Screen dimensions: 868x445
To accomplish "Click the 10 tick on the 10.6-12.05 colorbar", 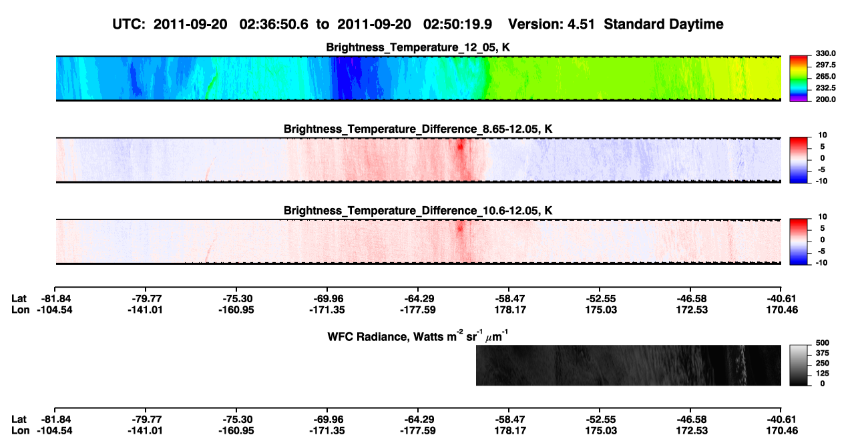I will pos(824,217).
